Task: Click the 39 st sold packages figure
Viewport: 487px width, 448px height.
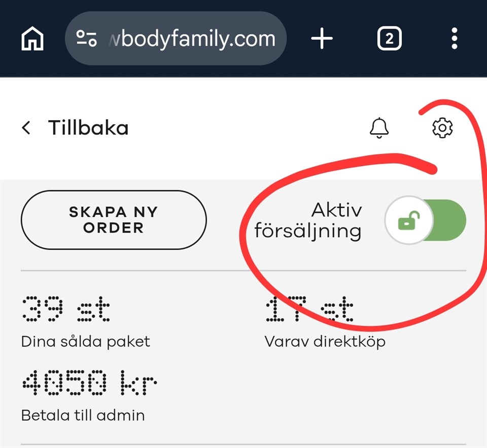Action: (x=66, y=309)
